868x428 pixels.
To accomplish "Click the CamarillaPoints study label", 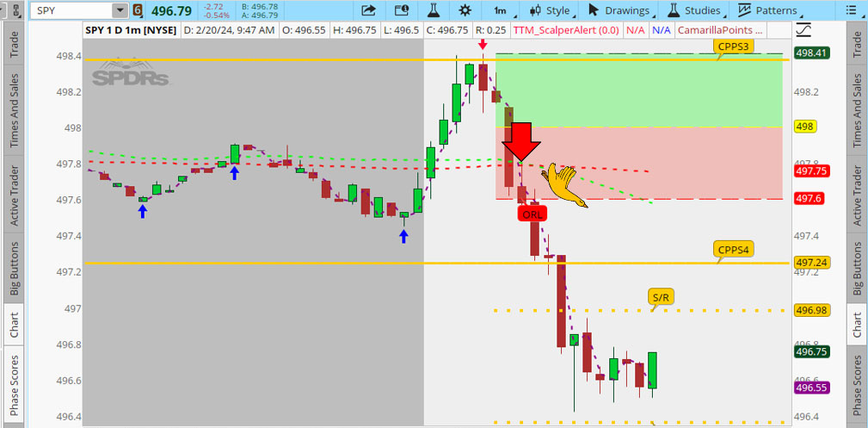I will point(721,30).
